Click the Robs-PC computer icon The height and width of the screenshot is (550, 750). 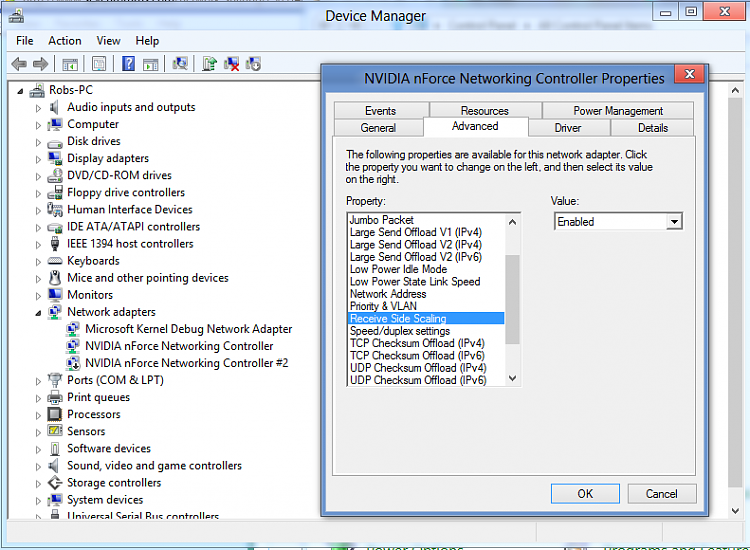(37, 90)
